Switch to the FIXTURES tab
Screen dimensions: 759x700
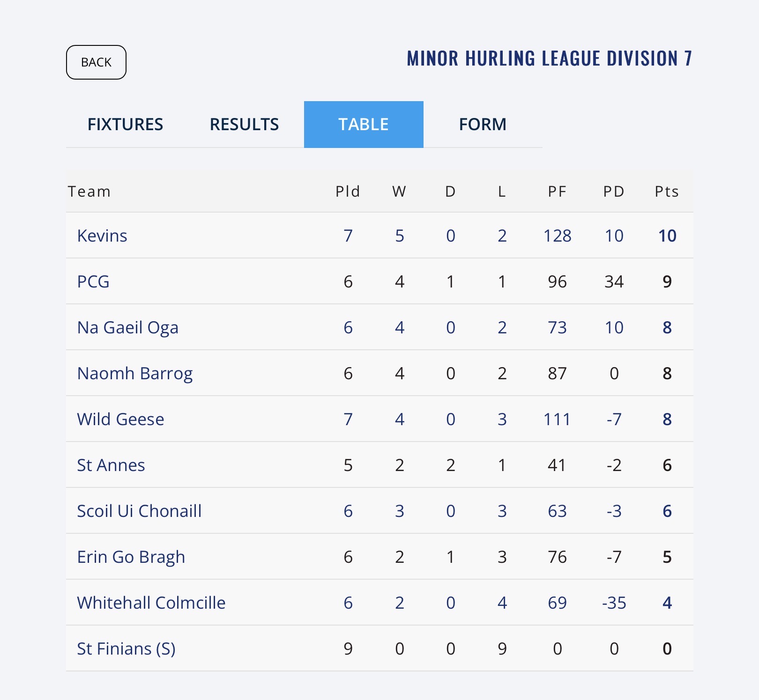(x=125, y=125)
